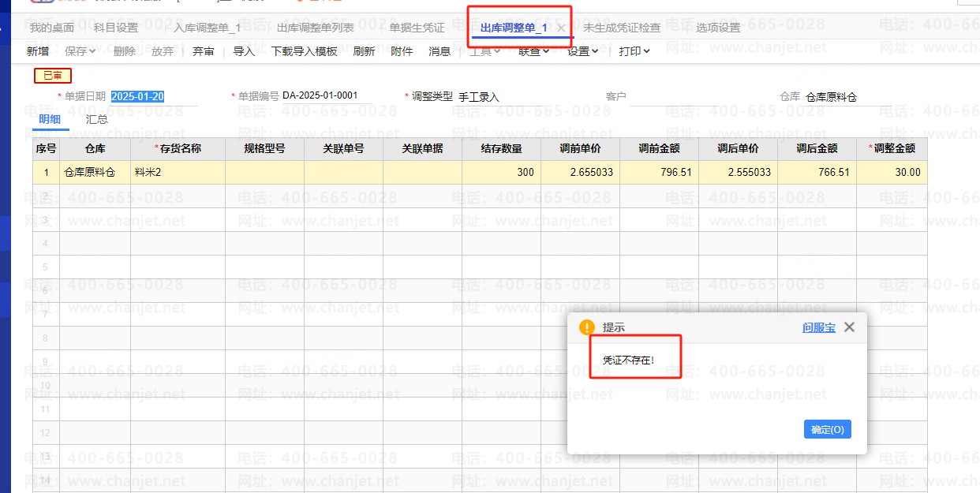The width and height of the screenshot is (980, 493).
Task: Expand the 联查 dropdown menu
Action: pyautogui.click(x=534, y=51)
